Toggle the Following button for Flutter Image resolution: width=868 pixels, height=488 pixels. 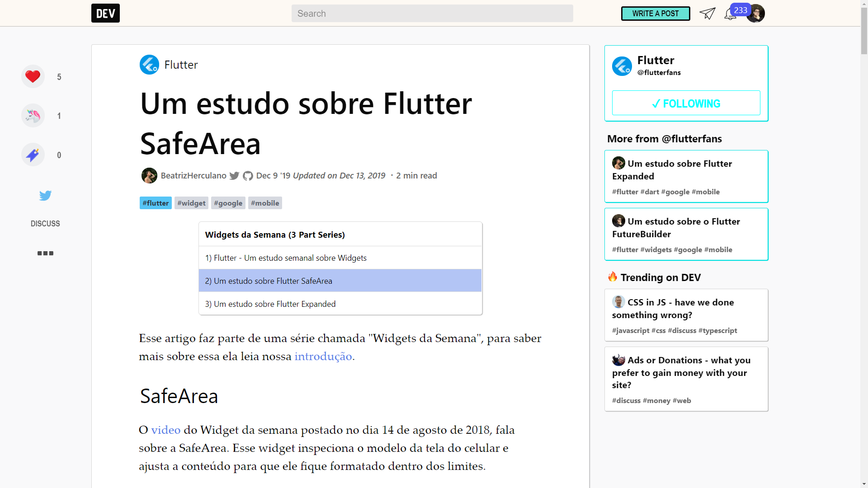tap(686, 103)
